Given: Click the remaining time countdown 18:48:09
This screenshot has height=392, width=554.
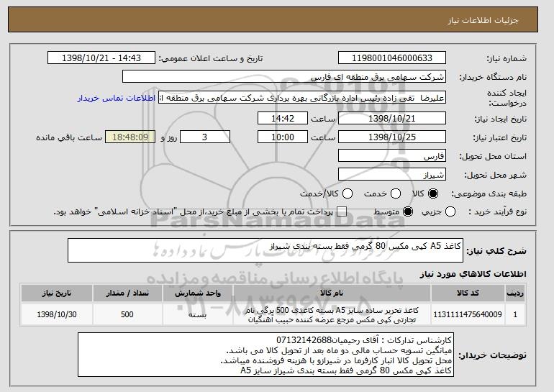Looking at the screenshot, I should pyautogui.click(x=130, y=137).
